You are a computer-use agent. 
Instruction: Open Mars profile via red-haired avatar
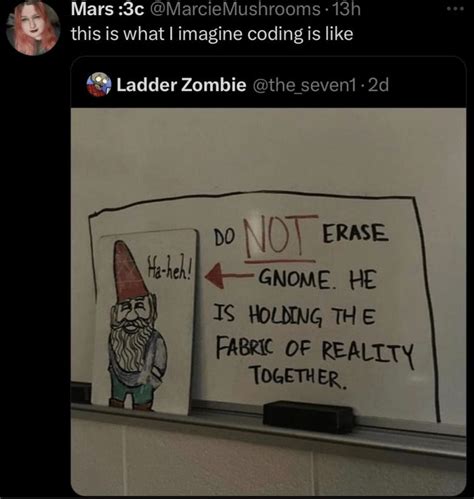pyautogui.click(x=33, y=28)
